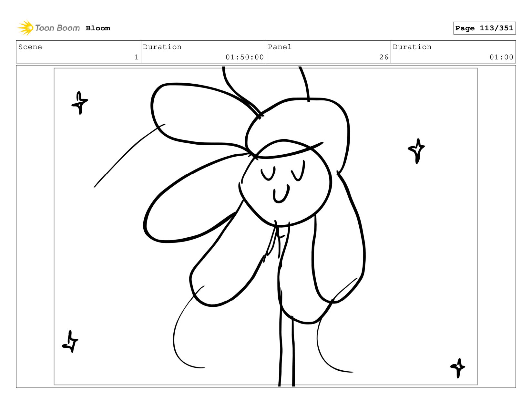
Task: Click the scene duration value '01:50:00'
Action: click(245, 57)
